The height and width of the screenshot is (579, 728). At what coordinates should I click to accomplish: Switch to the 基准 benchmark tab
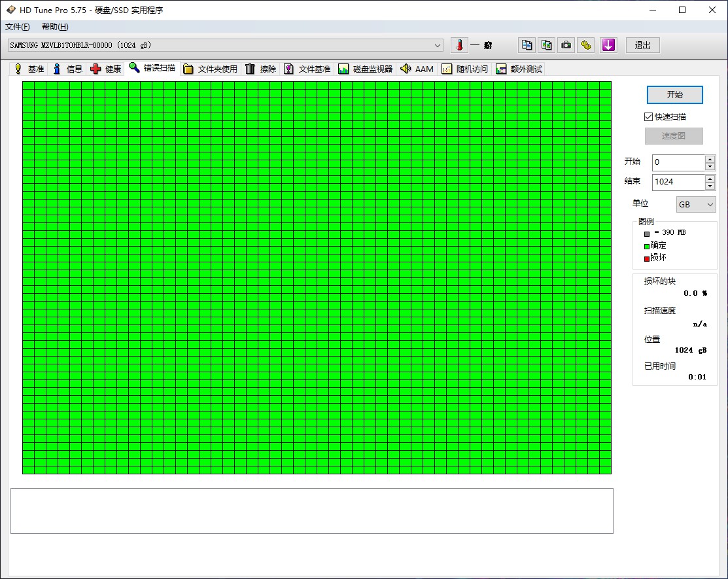(x=29, y=69)
